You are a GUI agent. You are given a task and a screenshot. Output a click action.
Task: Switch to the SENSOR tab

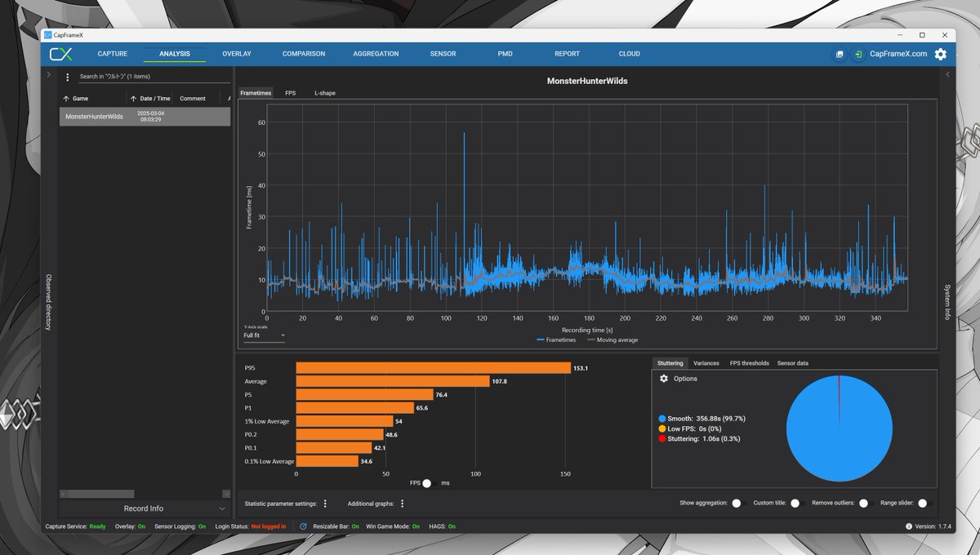pos(443,54)
